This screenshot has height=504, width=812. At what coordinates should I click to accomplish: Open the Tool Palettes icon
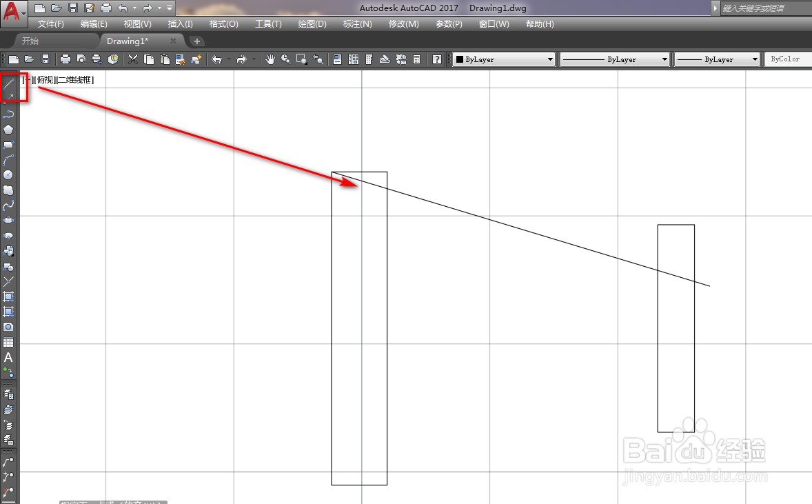pos(369,59)
